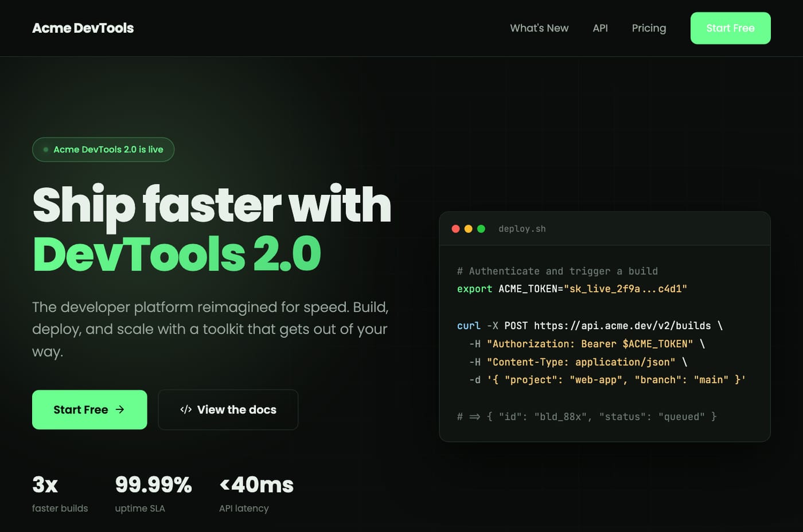Click the curl -X POST code line
The width and height of the screenshot is (803, 532).
(x=590, y=326)
